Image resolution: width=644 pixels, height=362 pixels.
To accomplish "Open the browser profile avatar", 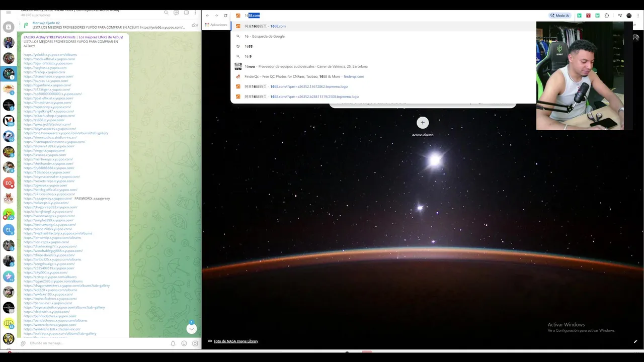I will pos(629,16).
